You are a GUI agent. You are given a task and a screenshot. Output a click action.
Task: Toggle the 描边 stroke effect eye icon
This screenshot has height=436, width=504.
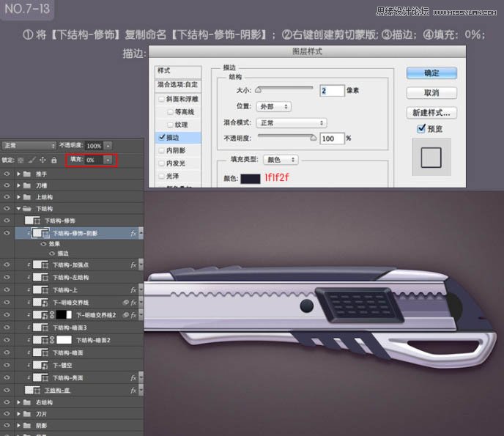[52, 254]
